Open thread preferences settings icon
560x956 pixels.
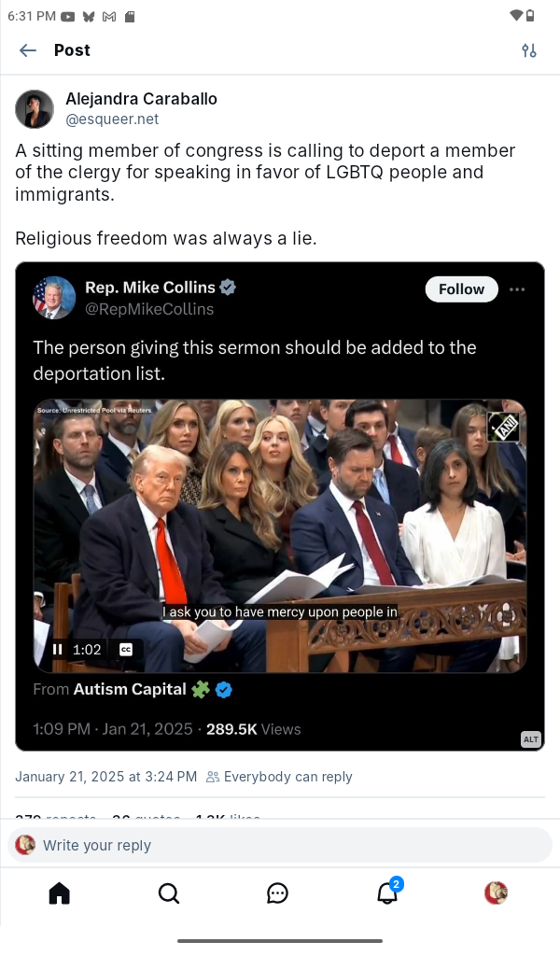(529, 50)
